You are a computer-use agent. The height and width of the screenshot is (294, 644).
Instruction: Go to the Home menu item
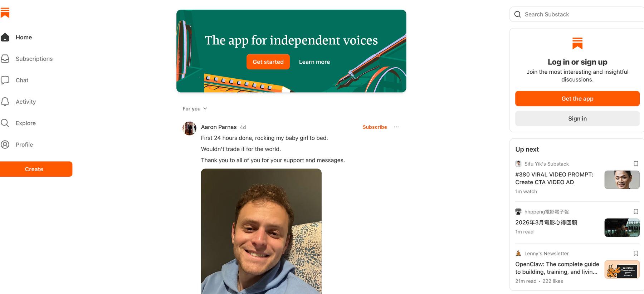tap(24, 37)
